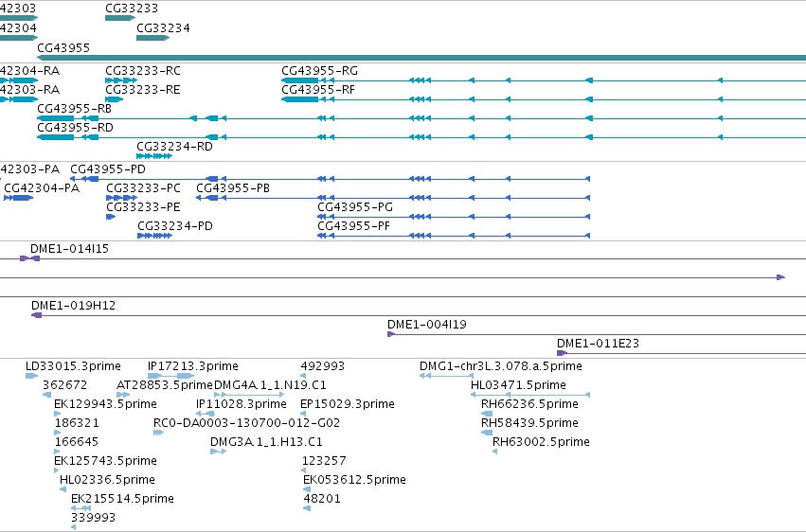Click EST EK215514.5prime
This screenshot has width=806, height=532.
tap(81, 509)
